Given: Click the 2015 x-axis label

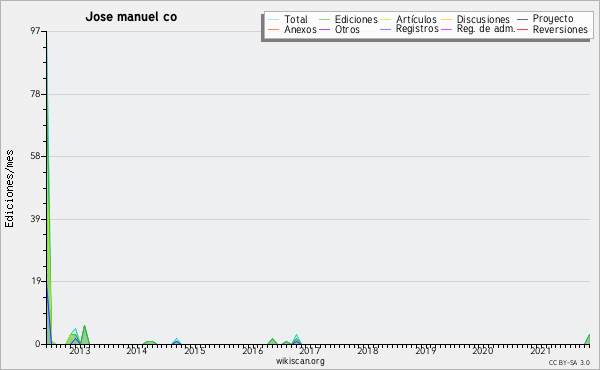Looking at the screenshot, I should coord(194,351).
